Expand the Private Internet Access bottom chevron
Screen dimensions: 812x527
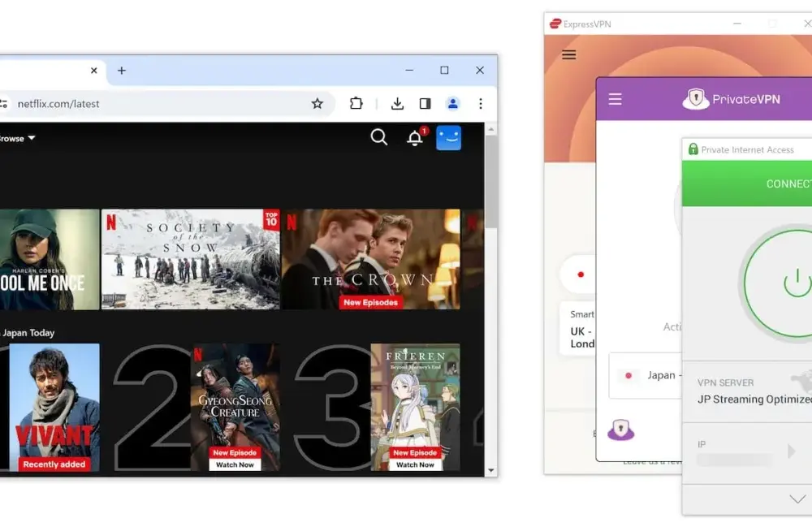pos(797,499)
